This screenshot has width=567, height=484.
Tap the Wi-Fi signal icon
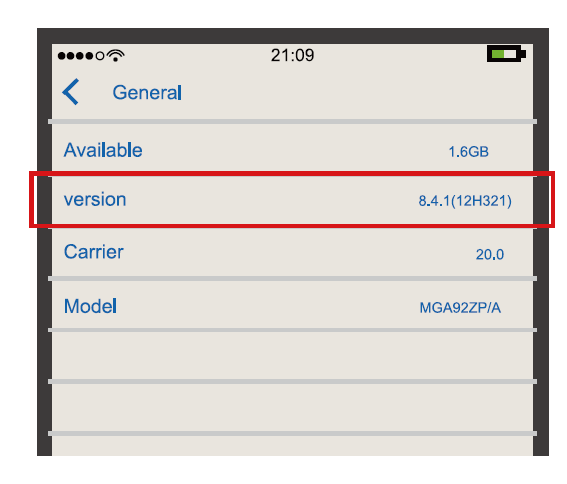pyautogui.click(x=116, y=55)
